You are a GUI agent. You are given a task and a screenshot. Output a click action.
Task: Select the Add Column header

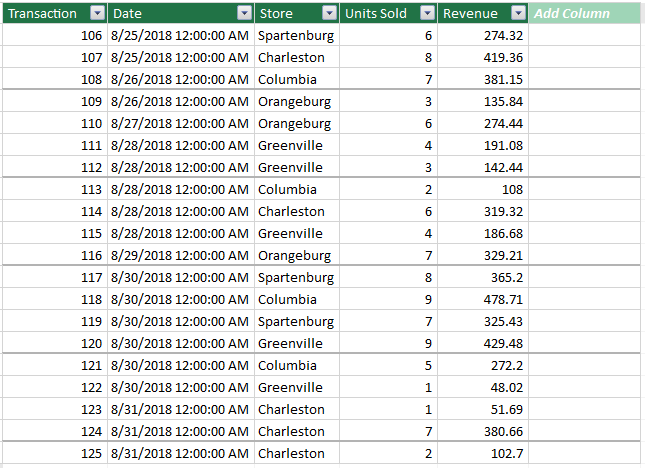(585, 14)
